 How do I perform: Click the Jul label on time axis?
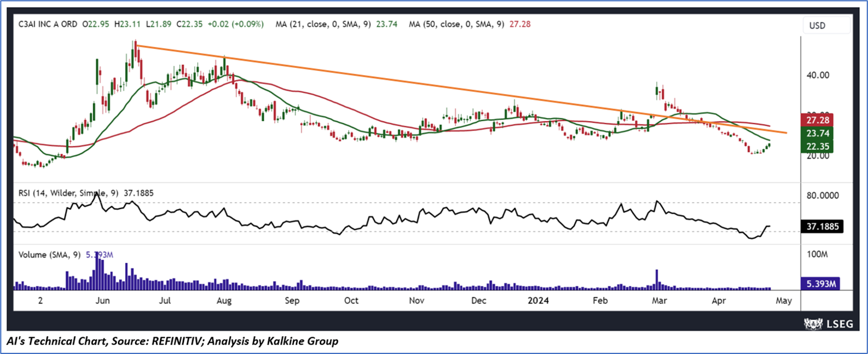pyautogui.click(x=166, y=300)
